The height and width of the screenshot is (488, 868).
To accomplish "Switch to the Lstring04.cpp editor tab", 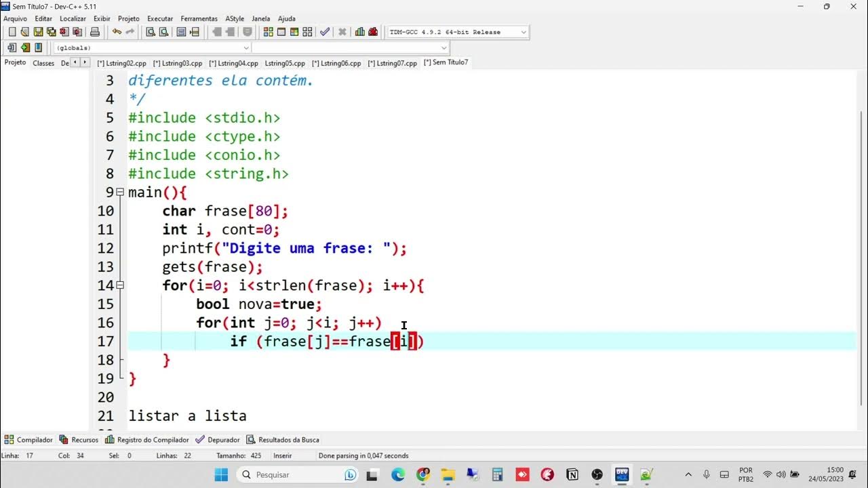I will coord(233,63).
